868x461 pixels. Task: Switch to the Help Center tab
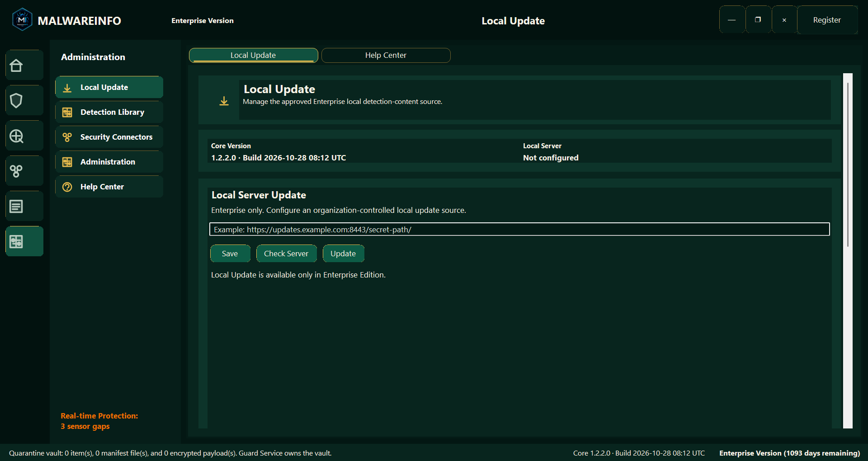click(386, 55)
